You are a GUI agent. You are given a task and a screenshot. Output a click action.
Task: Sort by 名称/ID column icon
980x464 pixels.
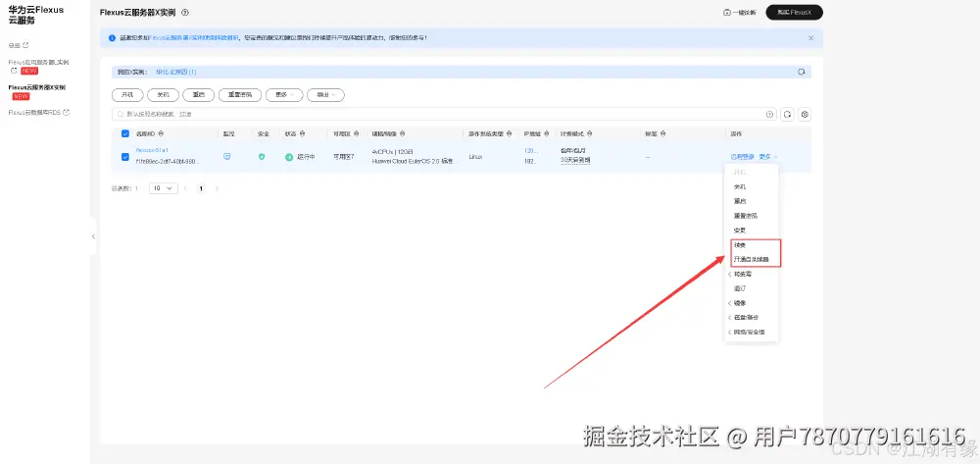pyautogui.click(x=162, y=133)
